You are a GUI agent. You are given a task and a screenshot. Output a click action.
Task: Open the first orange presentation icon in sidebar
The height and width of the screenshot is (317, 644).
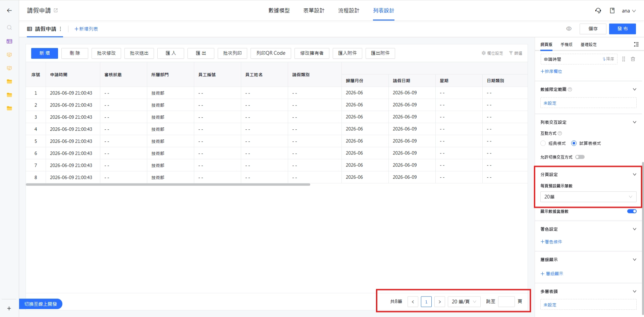(9, 55)
